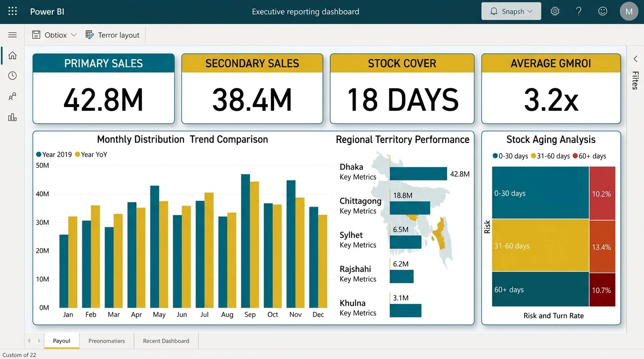Select the Sylhet region bar
Image resolution: width=644 pixels, height=359 pixels.
[406, 242]
